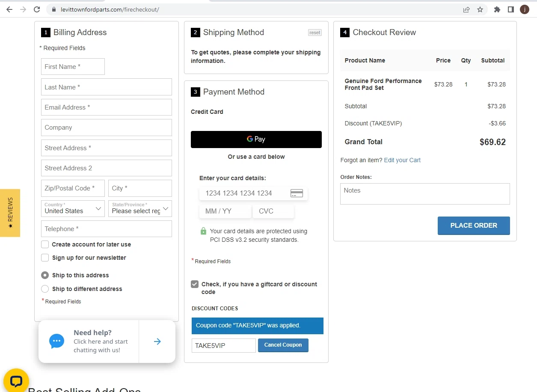
Task: Click the Street Address 2 field
Action: point(107,168)
